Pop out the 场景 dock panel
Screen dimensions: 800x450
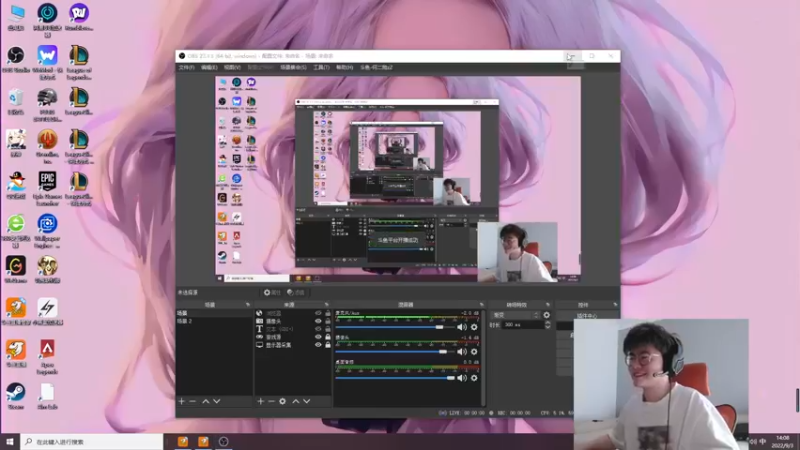[247, 305]
